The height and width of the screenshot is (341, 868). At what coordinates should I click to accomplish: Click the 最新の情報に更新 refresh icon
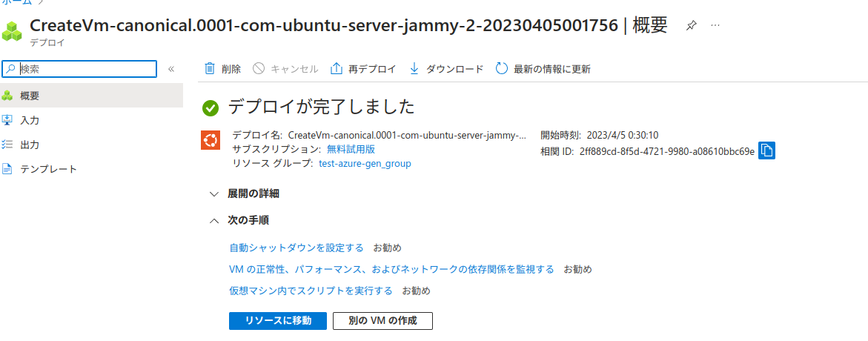coord(502,69)
